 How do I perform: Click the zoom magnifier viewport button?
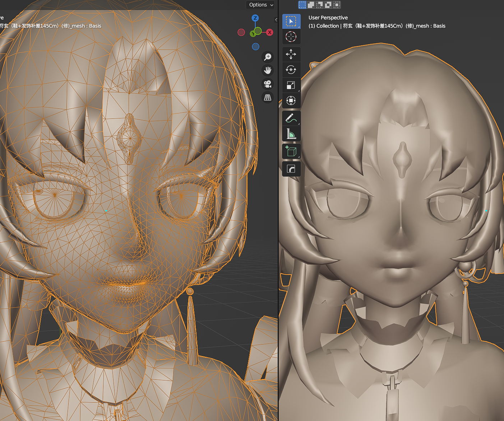coord(268,57)
